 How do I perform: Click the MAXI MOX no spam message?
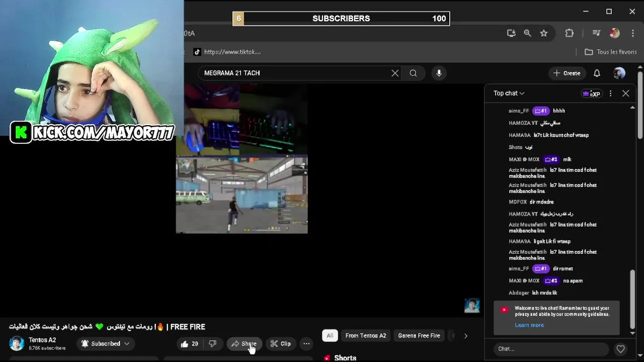click(x=546, y=281)
